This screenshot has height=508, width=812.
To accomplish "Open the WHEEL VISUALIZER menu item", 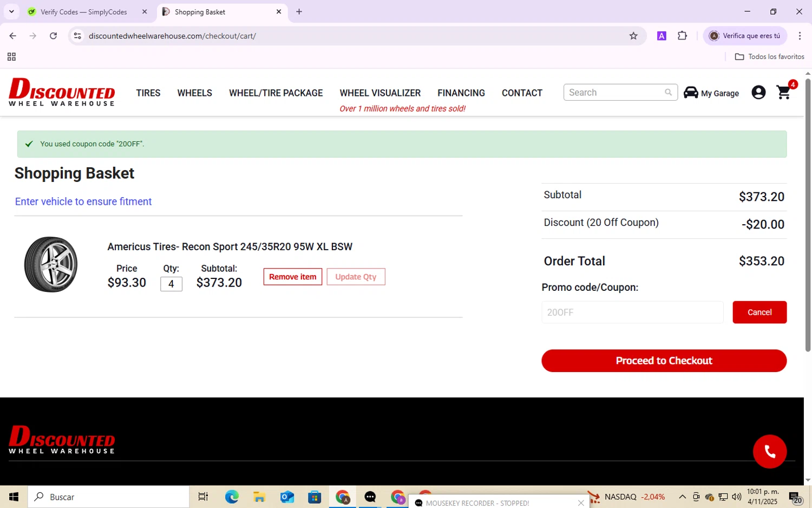I will coord(380,93).
